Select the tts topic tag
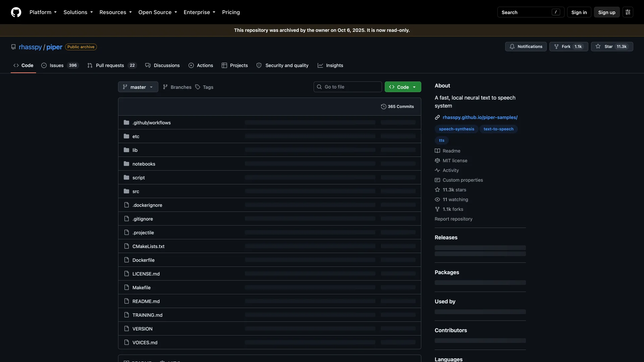Image resolution: width=644 pixels, height=362 pixels. click(441, 140)
